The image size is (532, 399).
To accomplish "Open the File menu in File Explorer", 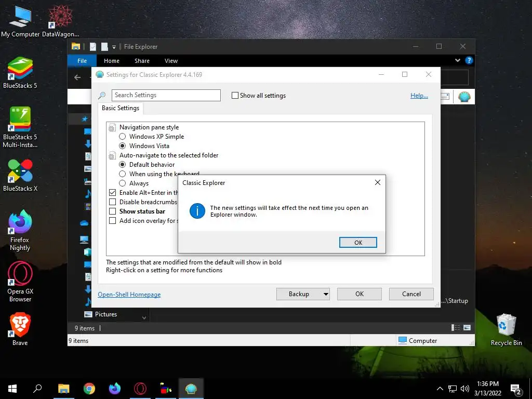I will click(82, 61).
